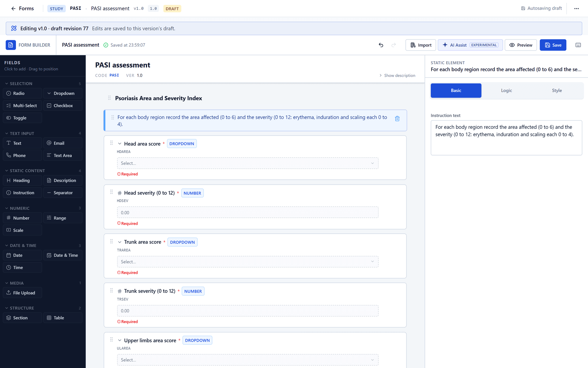Grab the drag handle beside Head area score
The width and height of the screenshot is (588, 368).
111,143
